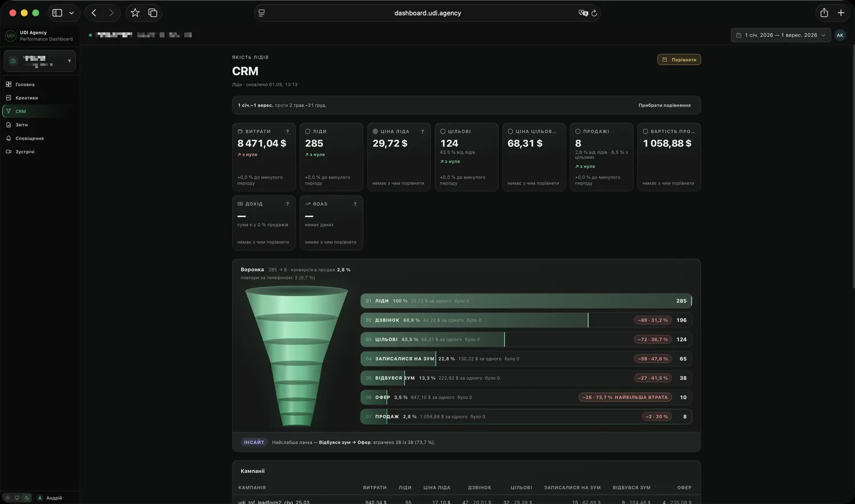Go back in browser history
855x504 pixels.
(x=94, y=13)
